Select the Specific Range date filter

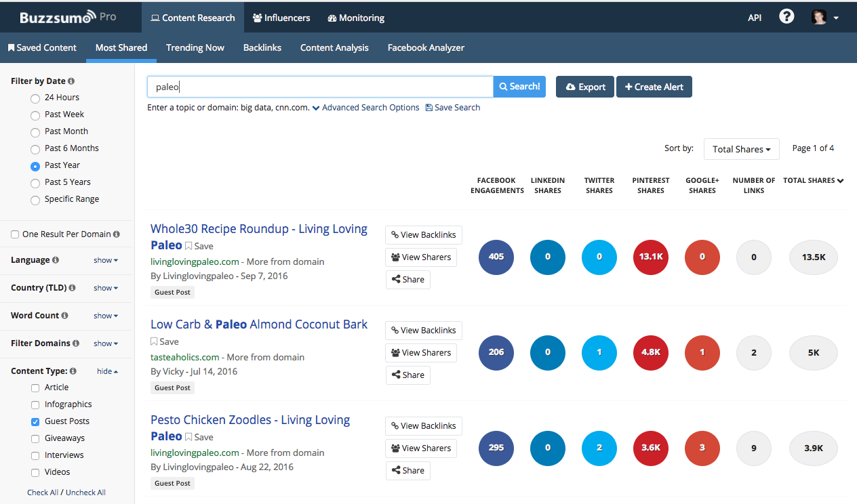pos(35,200)
